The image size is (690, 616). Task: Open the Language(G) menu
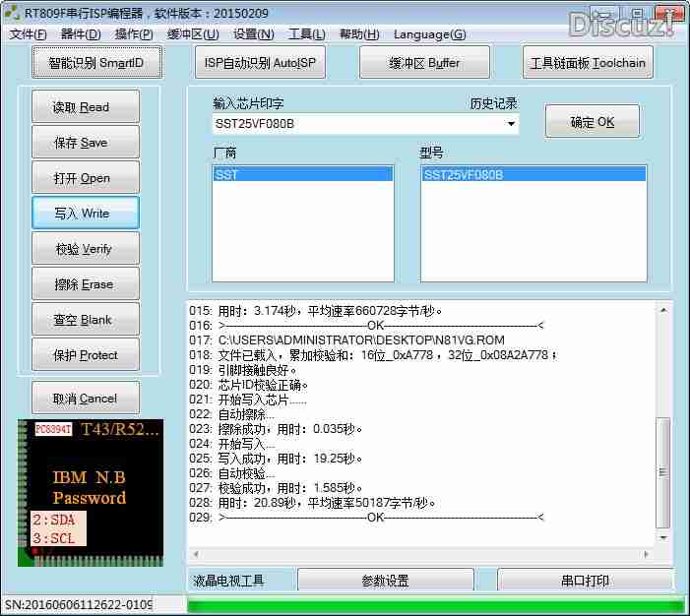(x=429, y=34)
